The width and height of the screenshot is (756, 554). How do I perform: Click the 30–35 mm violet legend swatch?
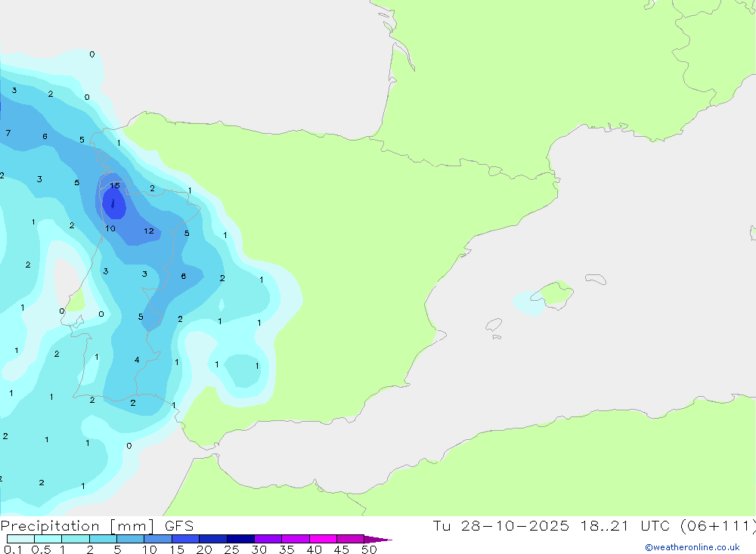coord(268,539)
